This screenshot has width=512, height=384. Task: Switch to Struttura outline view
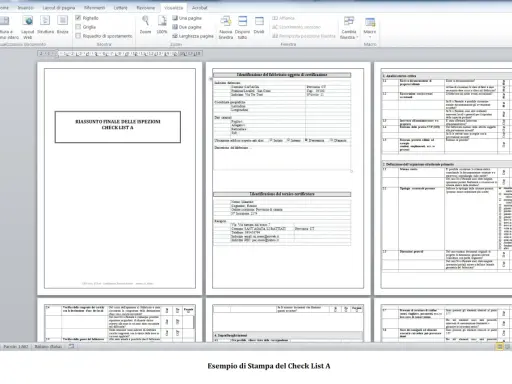click(x=45, y=25)
